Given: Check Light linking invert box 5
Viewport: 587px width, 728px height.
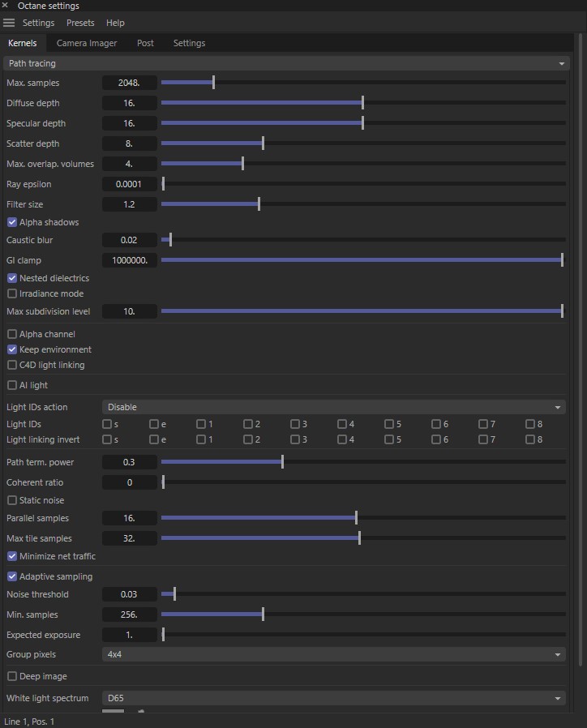Looking at the screenshot, I should (388, 439).
